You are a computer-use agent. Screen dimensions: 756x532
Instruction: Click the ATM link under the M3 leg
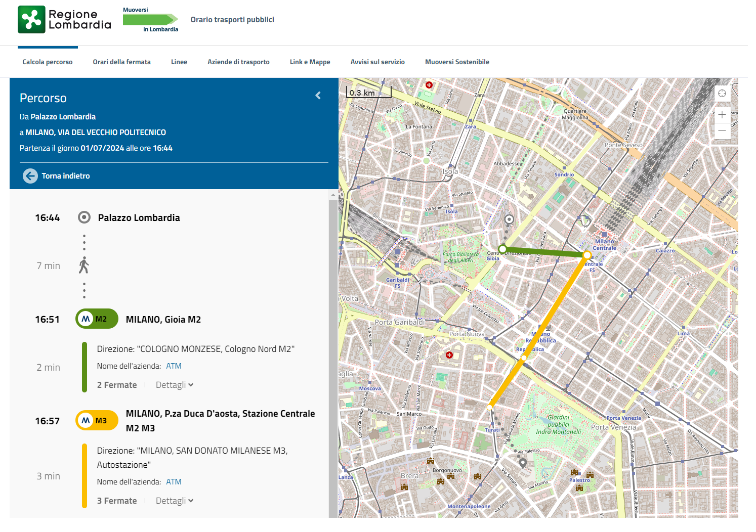tap(174, 482)
